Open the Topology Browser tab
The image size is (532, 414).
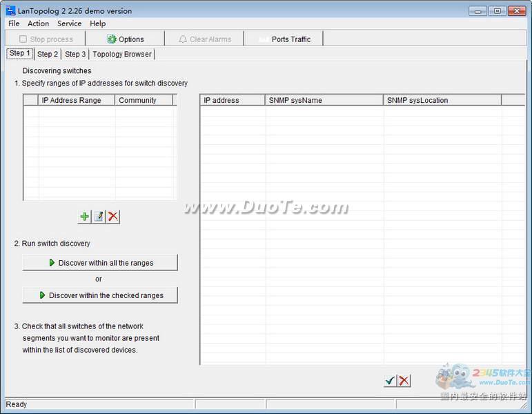[x=122, y=54]
